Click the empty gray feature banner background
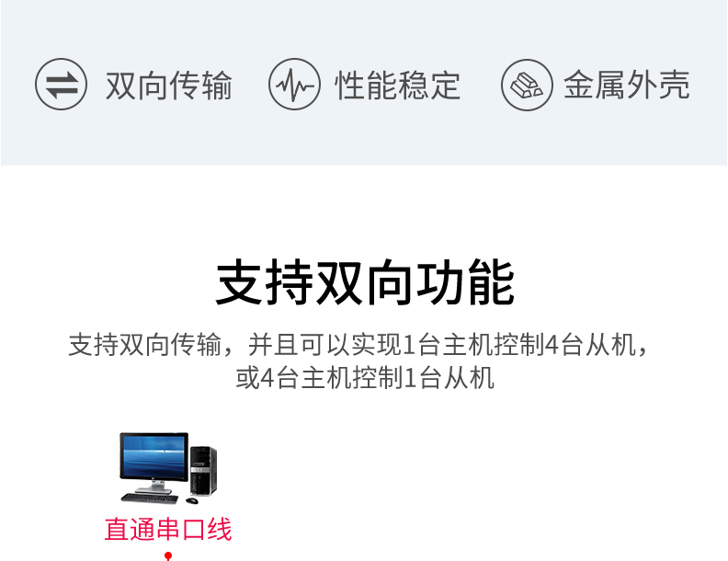 point(364,139)
